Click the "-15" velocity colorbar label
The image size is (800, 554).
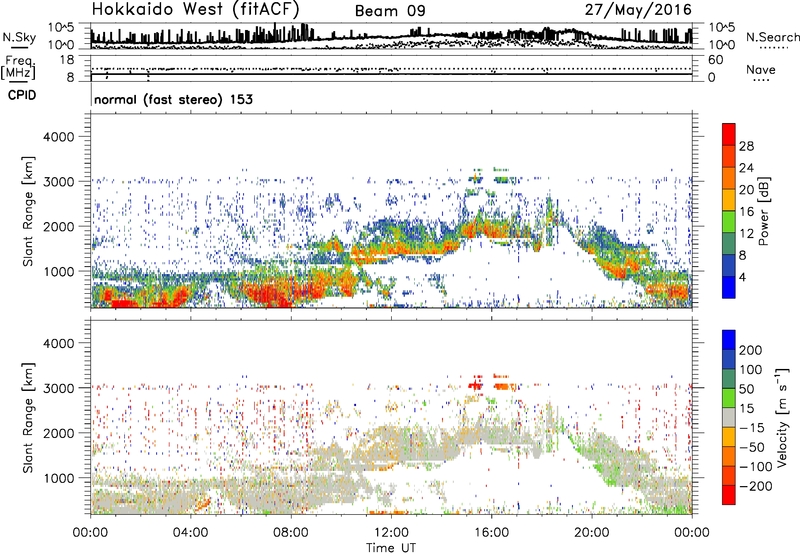tap(752, 428)
